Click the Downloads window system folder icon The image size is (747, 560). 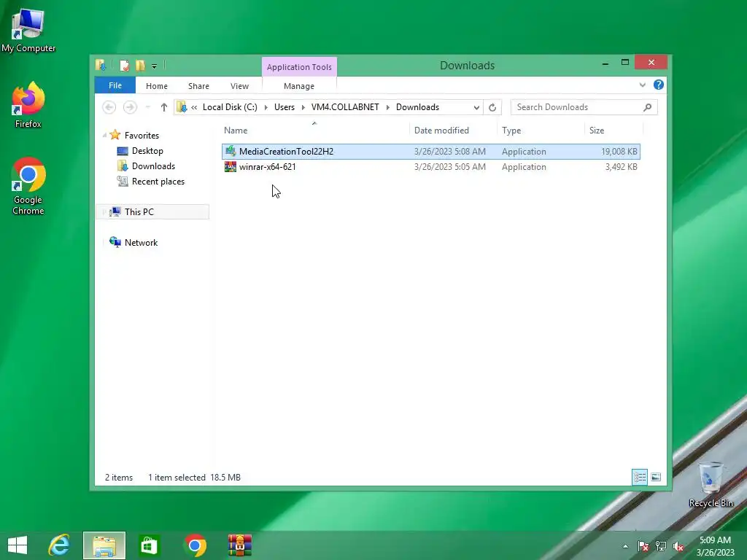(101, 65)
